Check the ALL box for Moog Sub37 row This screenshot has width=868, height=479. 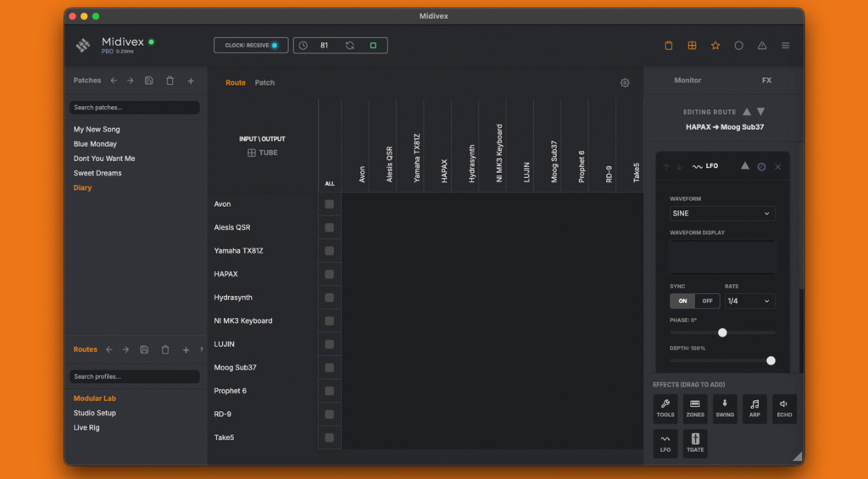(330, 368)
